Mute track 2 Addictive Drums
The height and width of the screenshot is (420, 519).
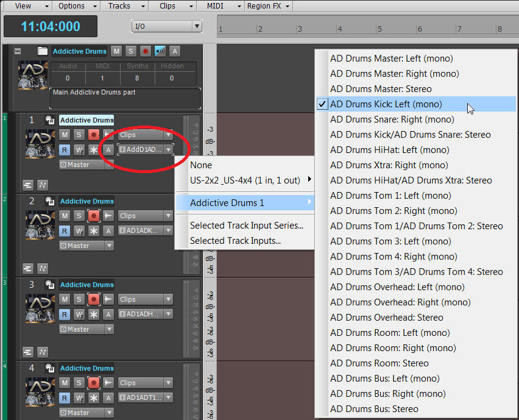(x=65, y=216)
